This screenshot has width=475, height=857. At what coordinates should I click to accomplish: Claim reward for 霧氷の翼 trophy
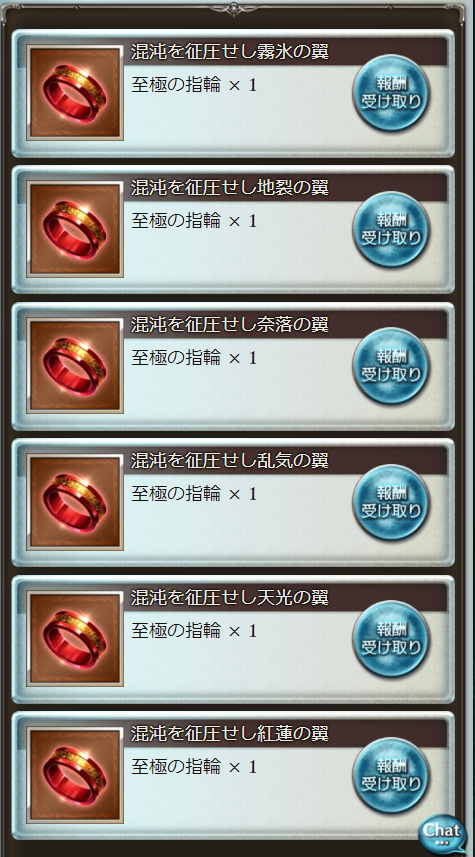pyautogui.click(x=391, y=93)
